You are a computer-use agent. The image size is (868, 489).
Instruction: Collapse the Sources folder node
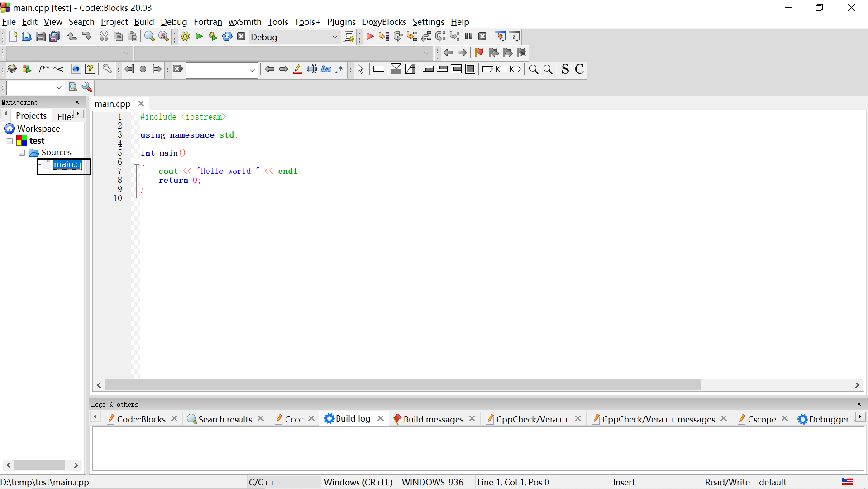click(22, 153)
